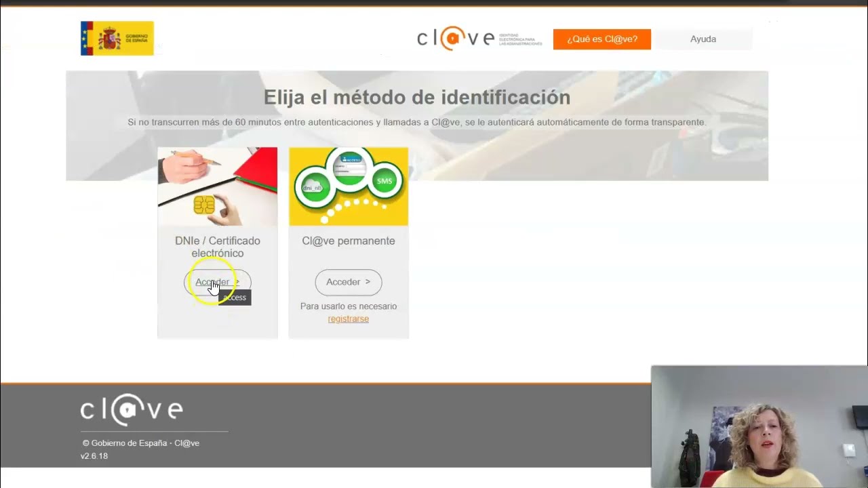
Task: Click the DNIe / Certificado electrónico card image
Action: click(217, 186)
